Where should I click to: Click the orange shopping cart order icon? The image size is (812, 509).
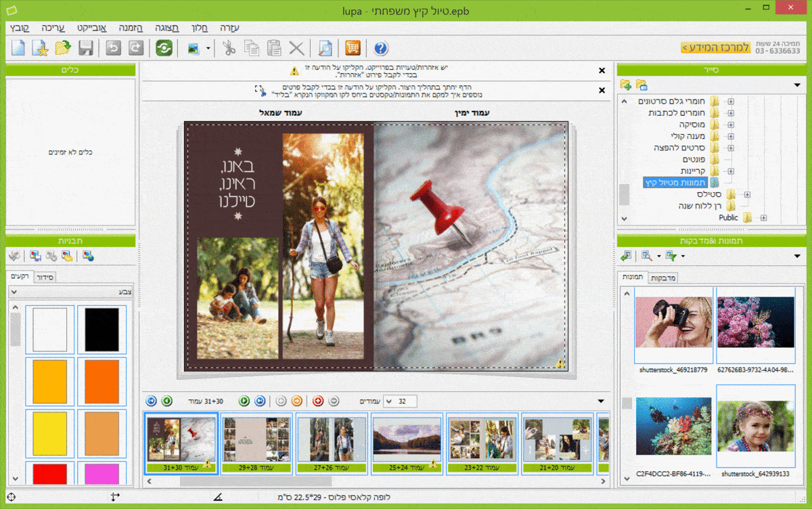pyautogui.click(x=353, y=48)
